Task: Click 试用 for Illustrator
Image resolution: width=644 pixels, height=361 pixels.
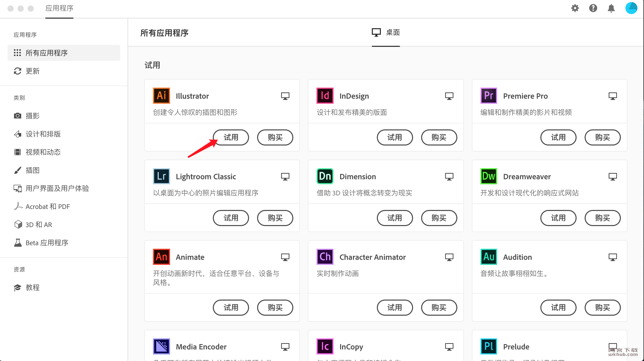Action: 231,137
